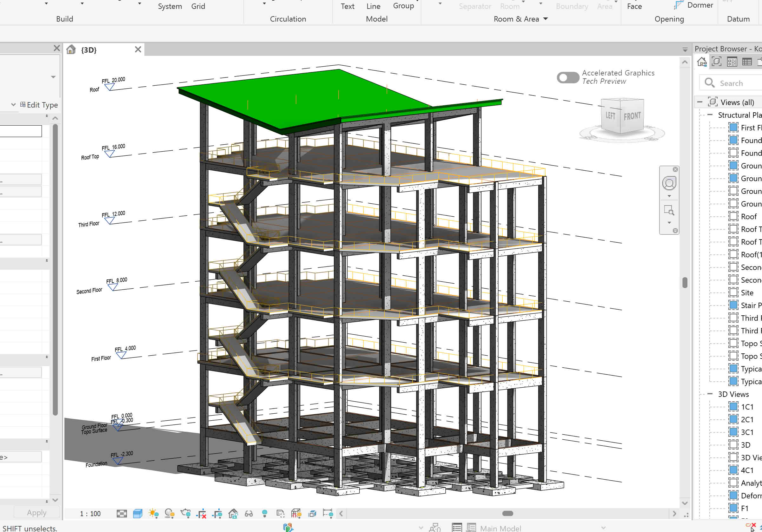Click the Crop View icon with red X
This screenshot has height=532, width=762.
coord(201,514)
